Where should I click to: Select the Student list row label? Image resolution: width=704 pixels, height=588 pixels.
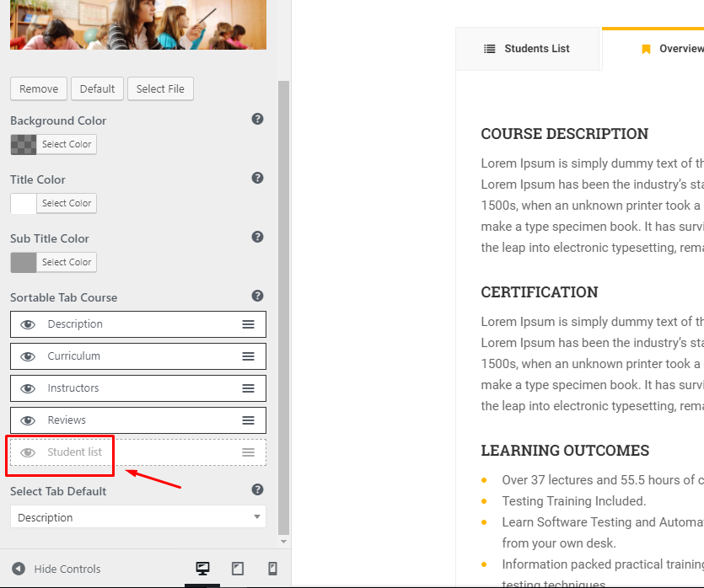(x=74, y=452)
